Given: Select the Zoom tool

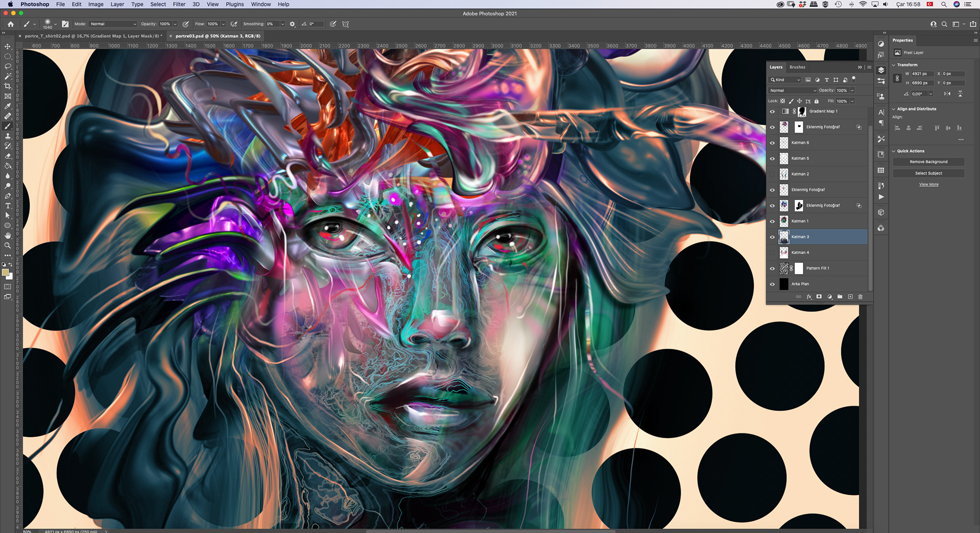Looking at the screenshot, I should 8,246.
